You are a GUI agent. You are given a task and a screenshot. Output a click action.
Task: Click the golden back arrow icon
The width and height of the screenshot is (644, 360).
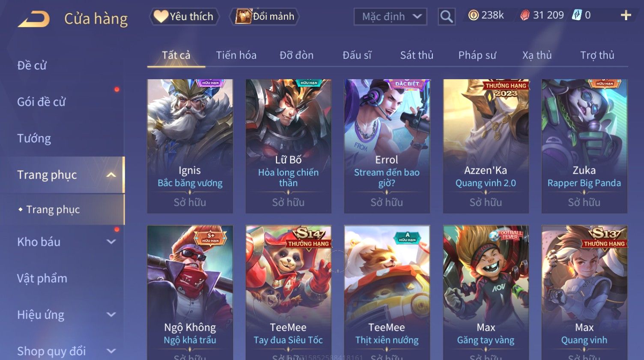34,19
